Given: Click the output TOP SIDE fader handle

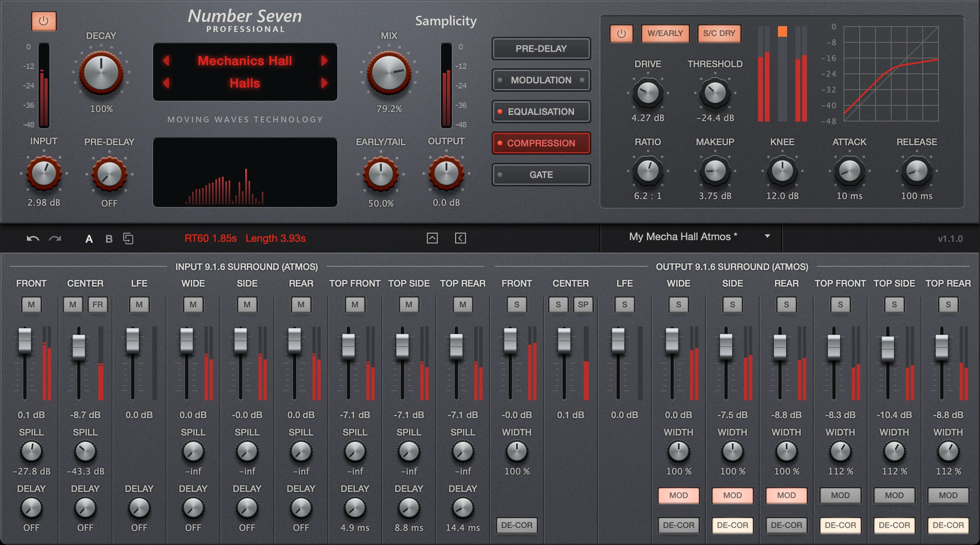Looking at the screenshot, I should (x=887, y=348).
